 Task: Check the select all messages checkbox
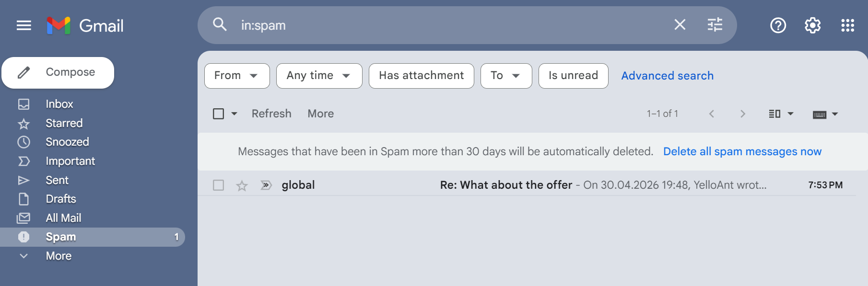point(218,114)
